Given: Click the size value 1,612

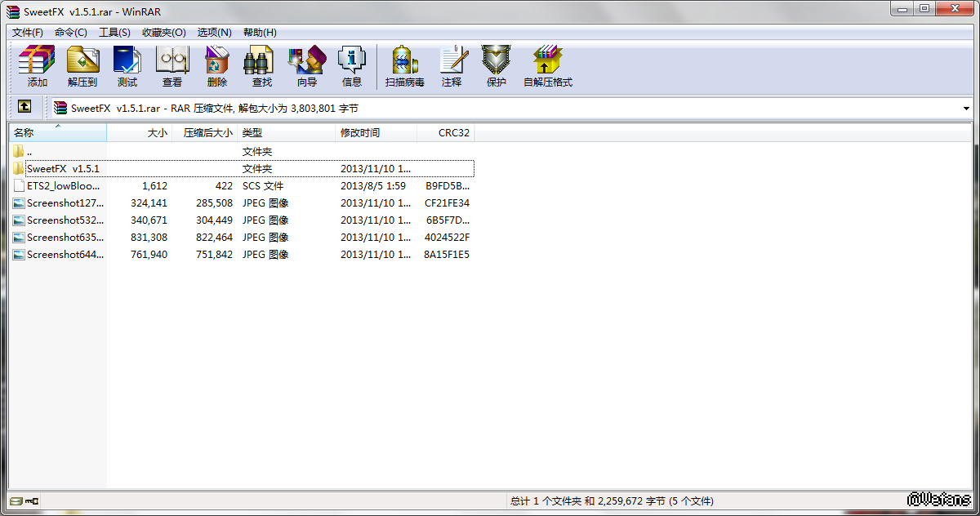Looking at the screenshot, I should pyautogui.click(x=154, y=185).
